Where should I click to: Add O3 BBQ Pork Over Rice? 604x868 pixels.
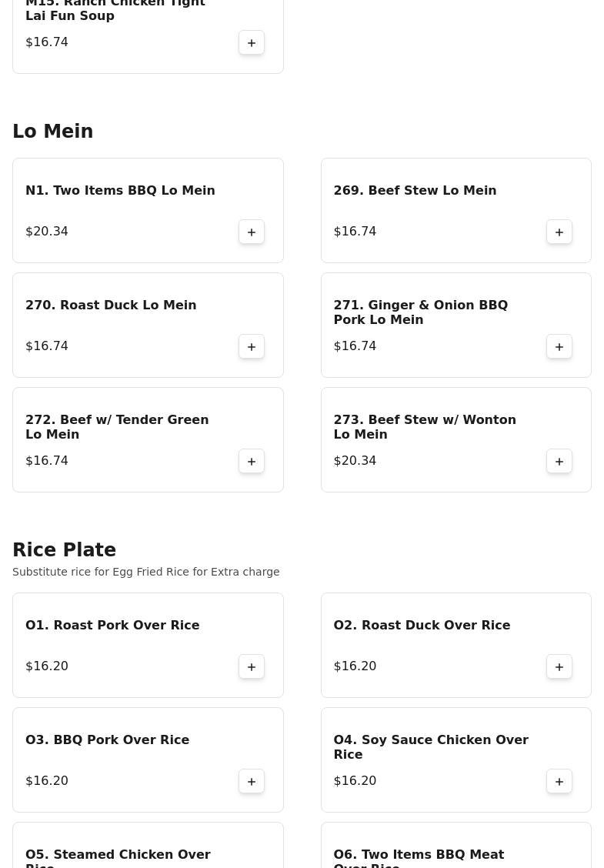(x=252, y=782)
